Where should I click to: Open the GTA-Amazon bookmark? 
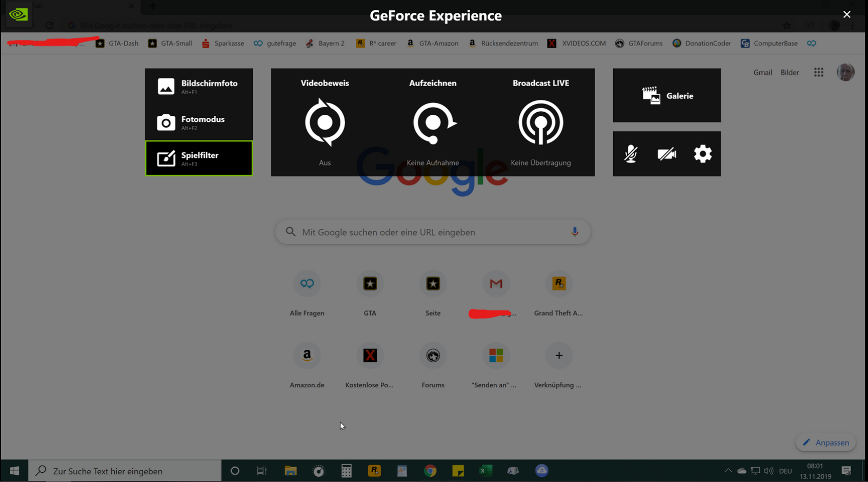[x=432, y=43]
